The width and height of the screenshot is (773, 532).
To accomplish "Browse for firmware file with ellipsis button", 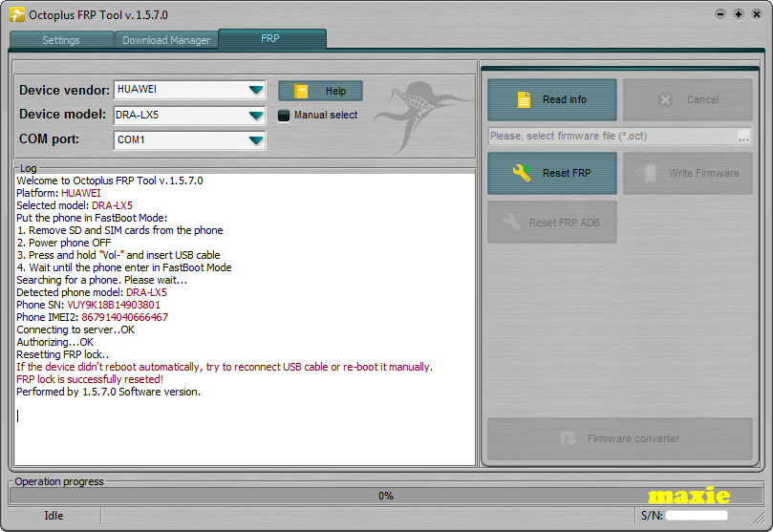I will 744,137.
